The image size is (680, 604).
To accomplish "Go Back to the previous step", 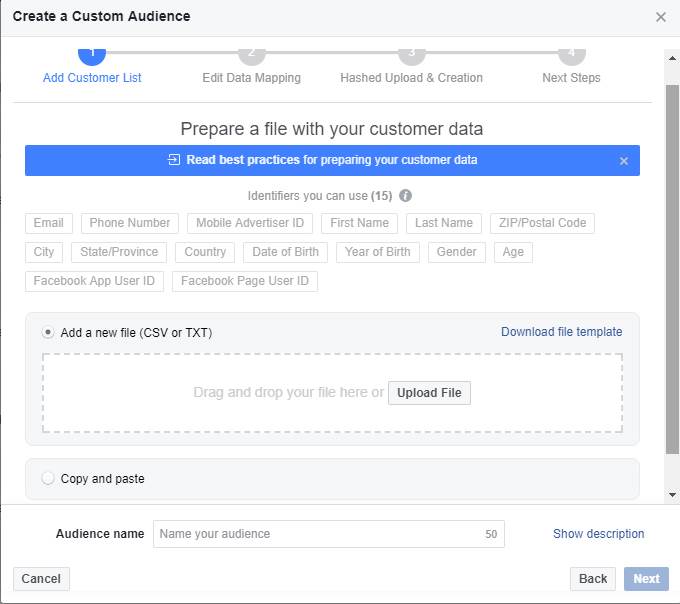I will click(593, 579).
